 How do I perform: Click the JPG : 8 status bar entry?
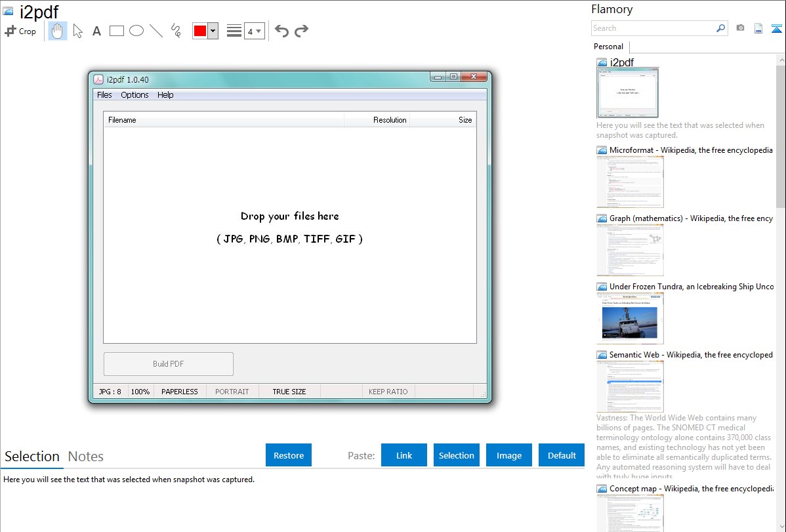[110, 392]
